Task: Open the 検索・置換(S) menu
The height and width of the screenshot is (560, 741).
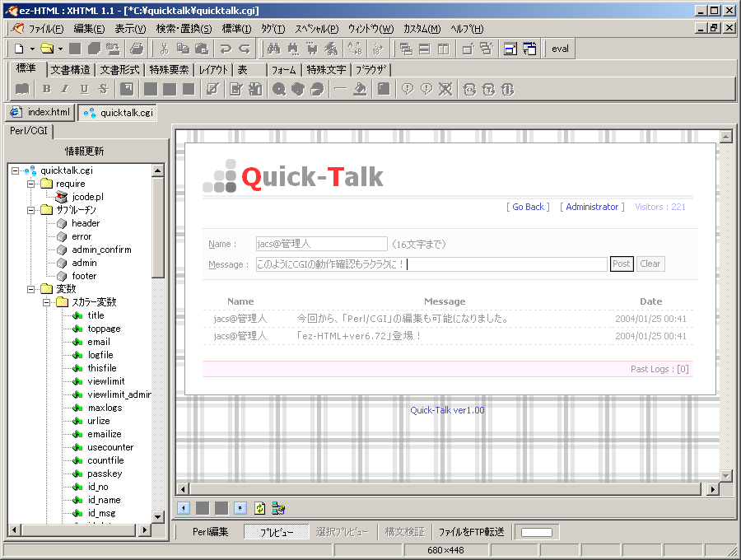Action: click(x=184, y=29)
